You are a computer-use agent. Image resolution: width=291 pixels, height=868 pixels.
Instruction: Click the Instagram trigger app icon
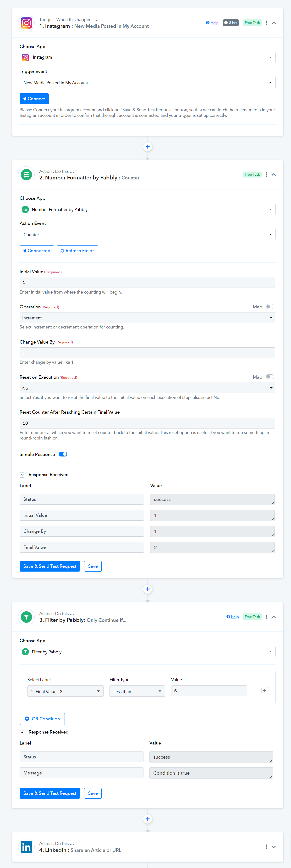click(x=26, y=23)
